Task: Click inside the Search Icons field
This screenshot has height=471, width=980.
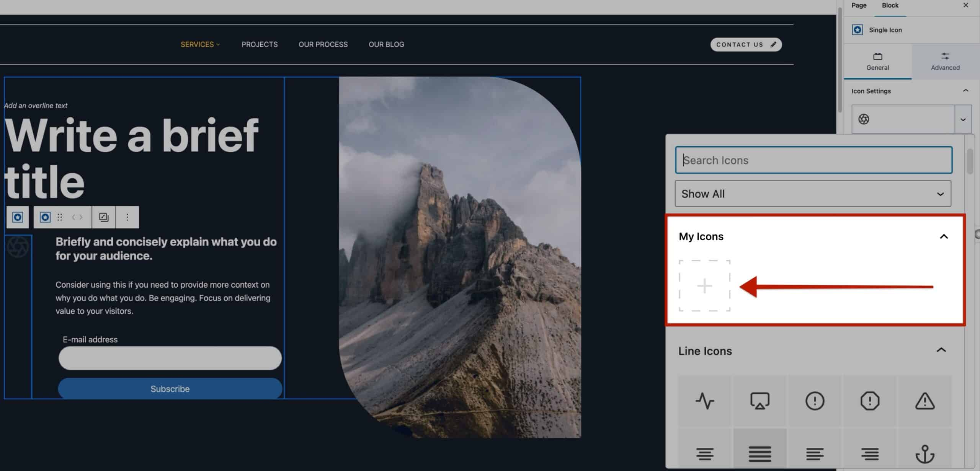Action: 812,160
